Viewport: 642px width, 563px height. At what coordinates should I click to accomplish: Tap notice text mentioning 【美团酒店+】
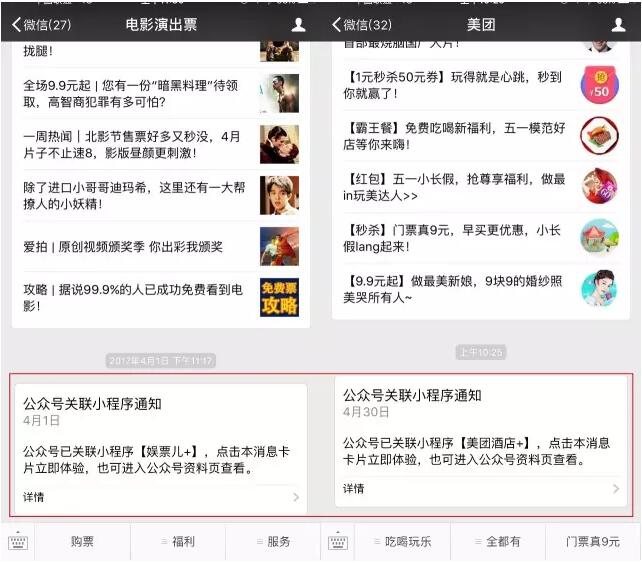(477, 451)
